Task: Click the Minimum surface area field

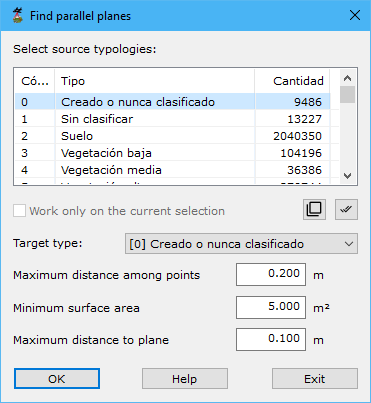Action: (271, 307)
